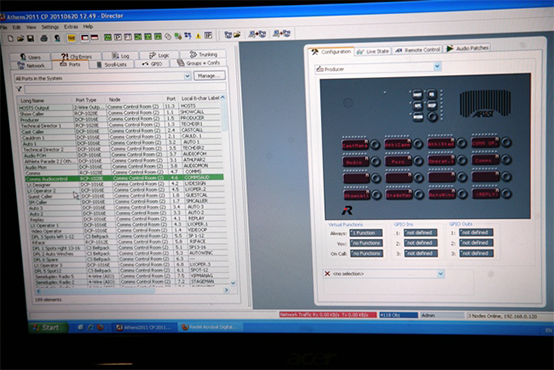Click the Print icon in toolbar
The height and width of the screenshot is (370, 554).
tap(44, 38)
